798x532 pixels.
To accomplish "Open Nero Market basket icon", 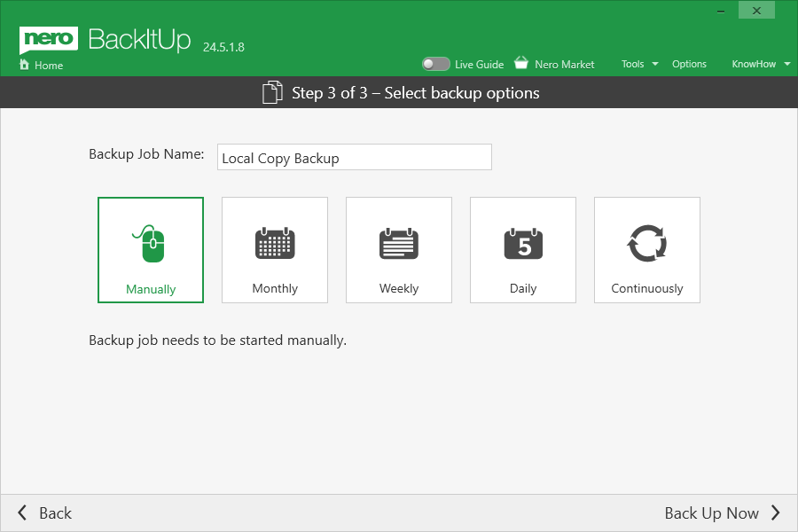I will click(x=521, y=63).
